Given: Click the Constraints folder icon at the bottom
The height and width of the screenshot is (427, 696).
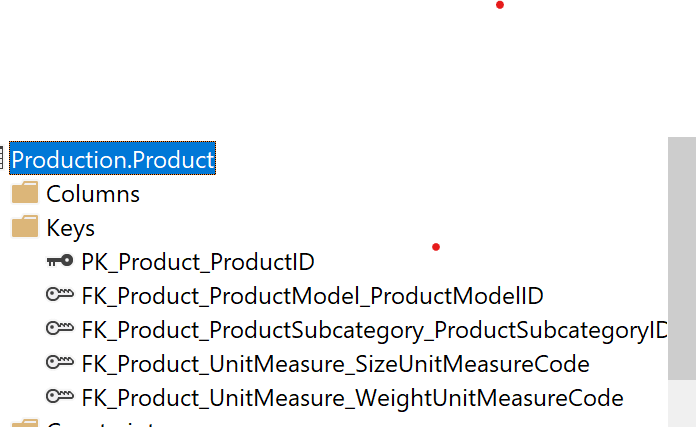Looking at the screenshot, I should point(25,423).
